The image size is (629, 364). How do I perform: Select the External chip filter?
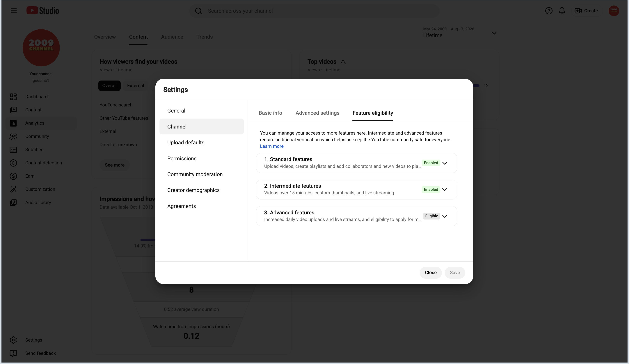point(136,85)
